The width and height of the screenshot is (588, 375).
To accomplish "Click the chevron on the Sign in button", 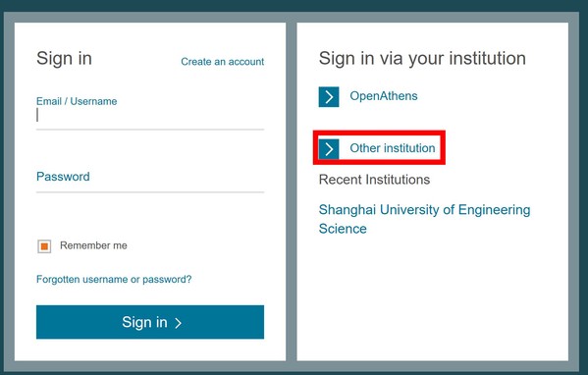I will 178,323.
